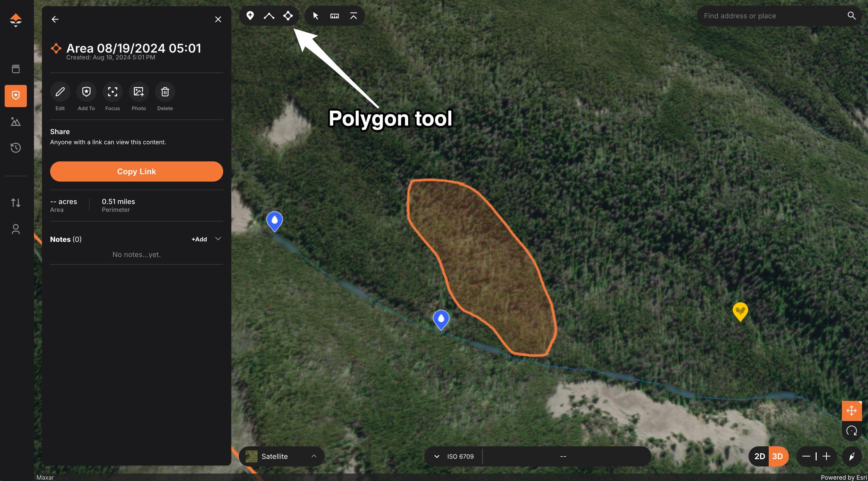Switch the map to 2D view

(760, 456)
